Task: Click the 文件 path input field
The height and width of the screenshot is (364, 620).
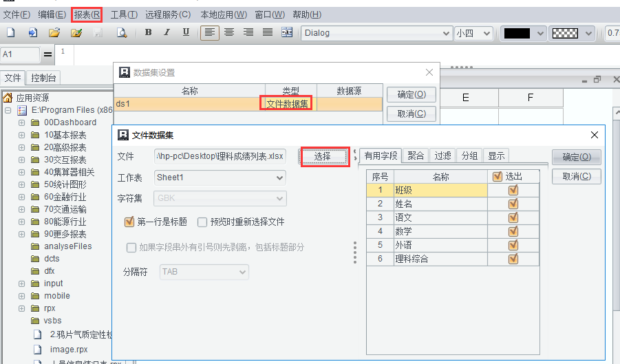Action: coord(220,156)
